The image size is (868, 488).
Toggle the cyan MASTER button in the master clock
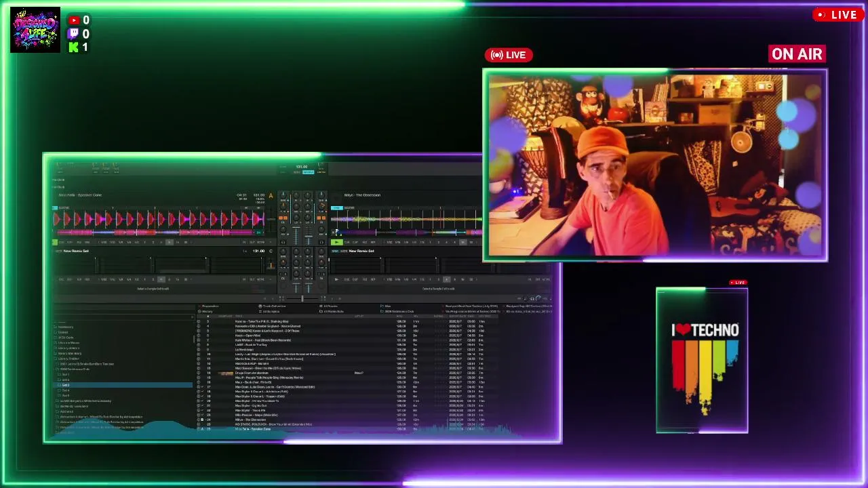(309, 172)
